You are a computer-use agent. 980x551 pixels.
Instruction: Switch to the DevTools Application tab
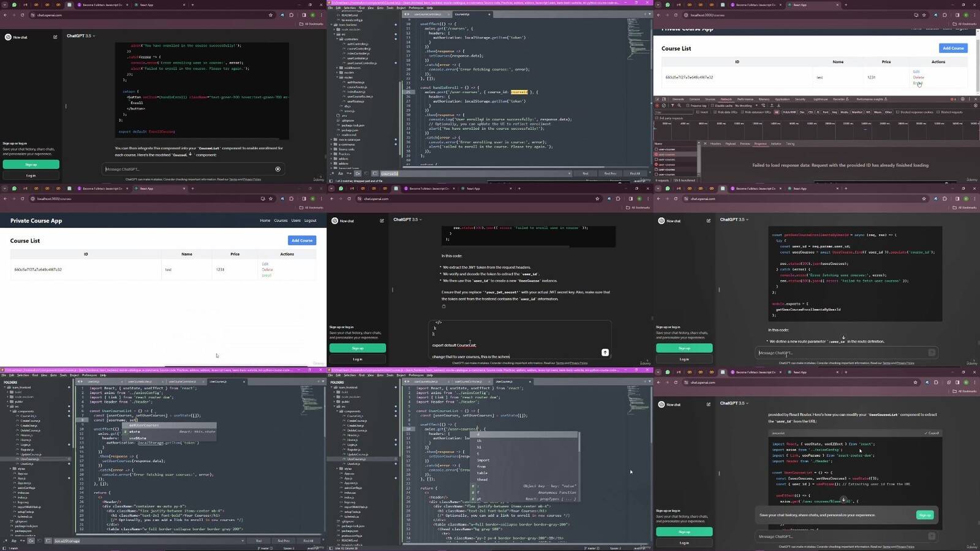pos(782,99)
